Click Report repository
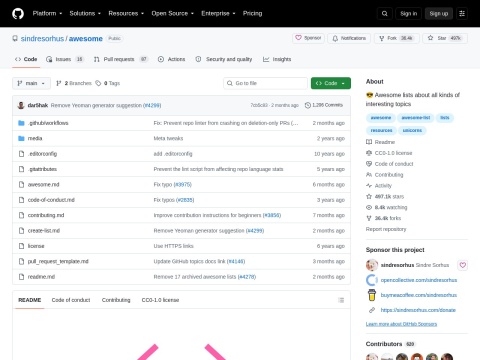This screenshot has height=360, width=480. 386,229
